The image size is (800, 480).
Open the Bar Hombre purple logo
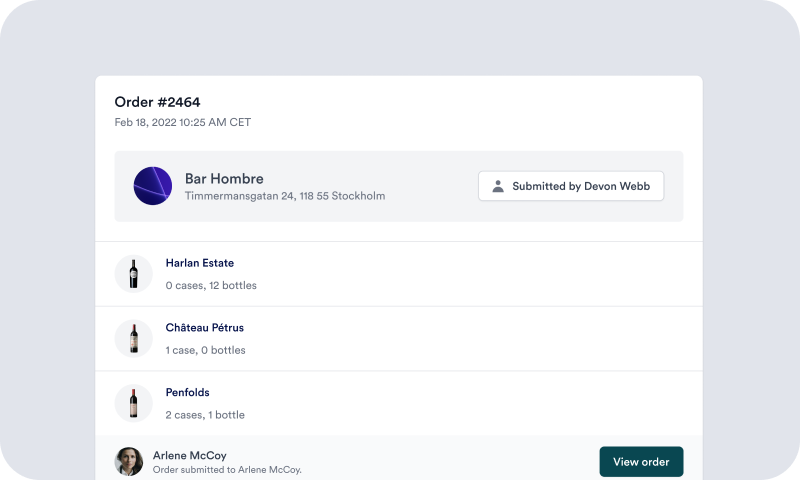[153, 186]
